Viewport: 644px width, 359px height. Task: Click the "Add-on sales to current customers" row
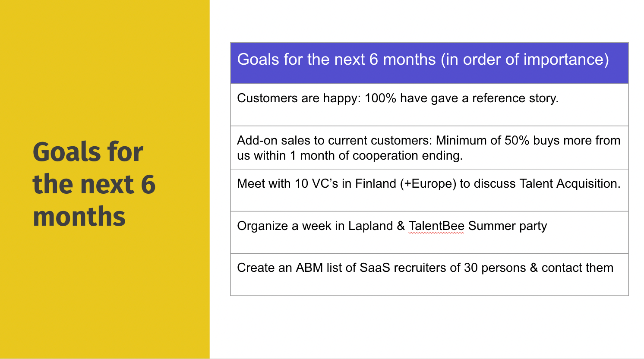click(429, 148)
